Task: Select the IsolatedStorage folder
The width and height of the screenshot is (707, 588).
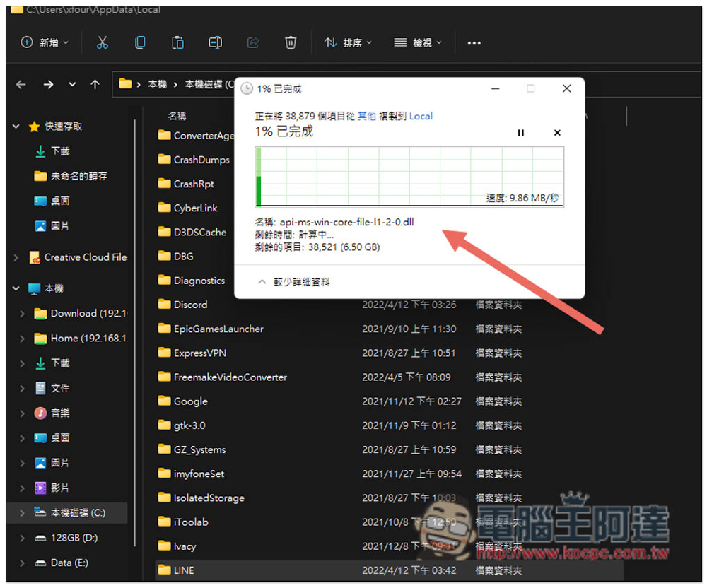Action: coord(201,498)
